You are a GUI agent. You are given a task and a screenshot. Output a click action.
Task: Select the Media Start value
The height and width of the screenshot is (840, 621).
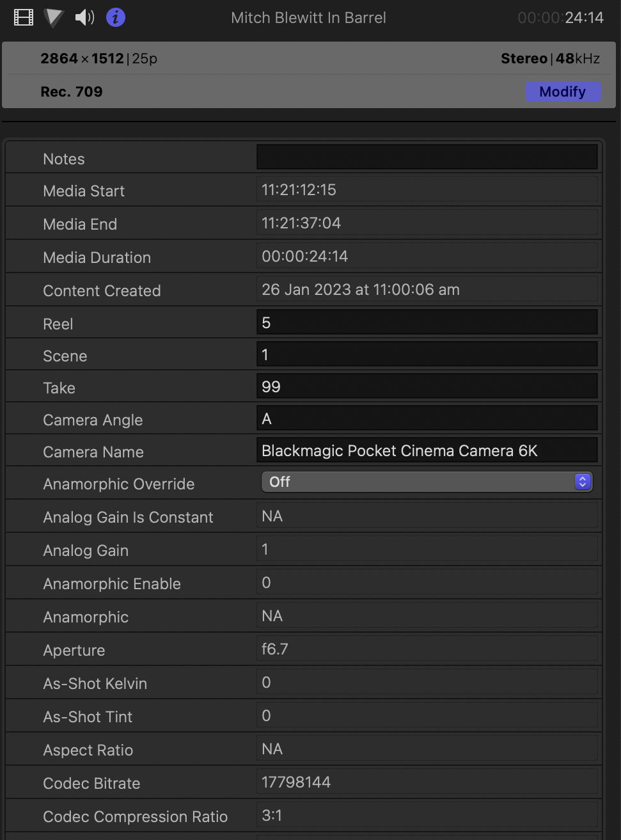point(299,189)
